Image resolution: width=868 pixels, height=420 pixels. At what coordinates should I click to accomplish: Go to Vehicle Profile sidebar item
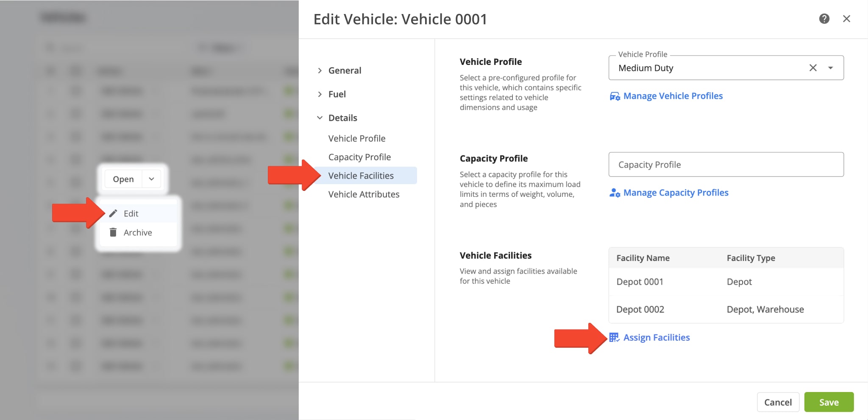click(357, 138)
